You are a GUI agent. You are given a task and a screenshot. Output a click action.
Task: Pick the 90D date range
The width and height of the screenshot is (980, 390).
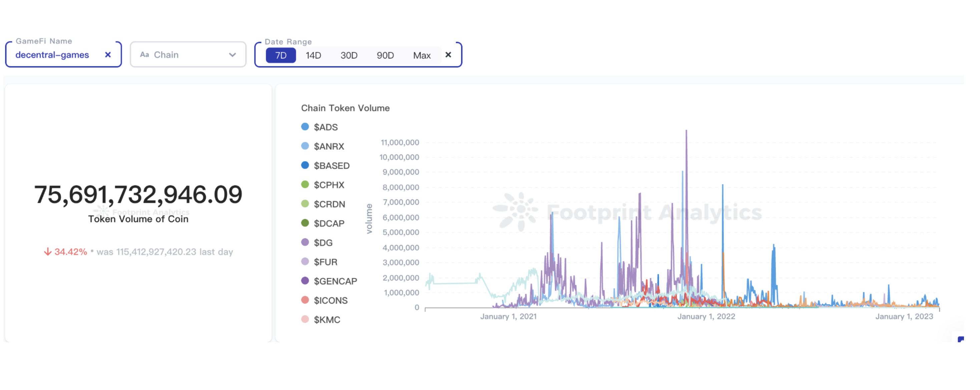coord(385,55)
